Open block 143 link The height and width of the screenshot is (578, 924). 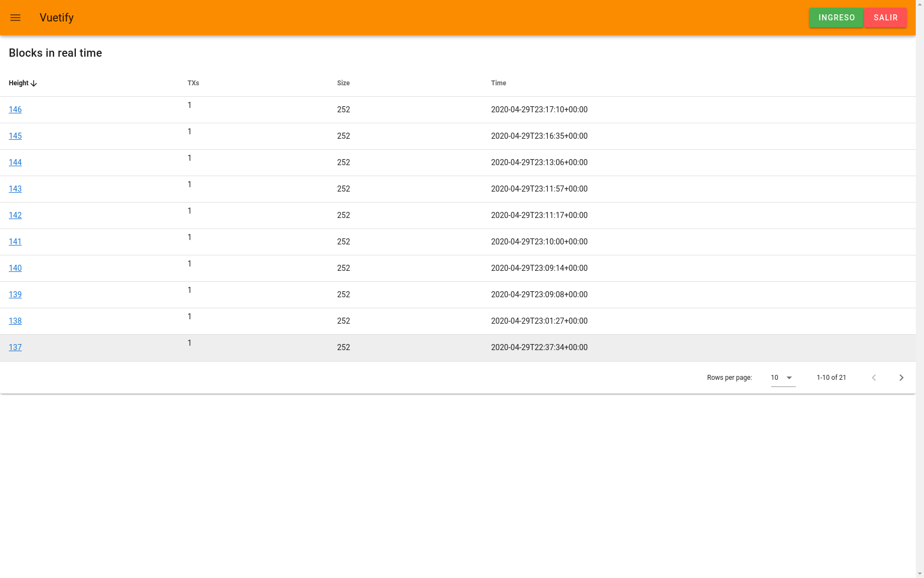[x=15, y=189]
